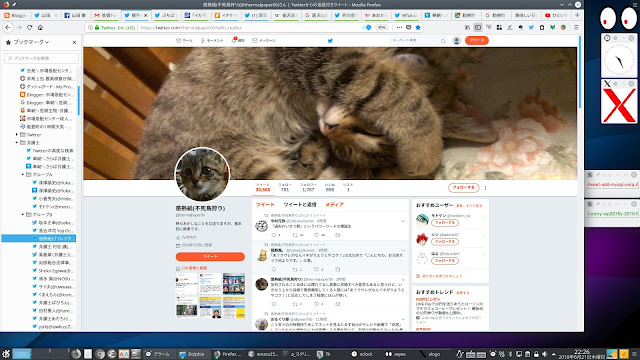Expand the Twitter bookmark folder
640x360 pixels.
point(17,134)
